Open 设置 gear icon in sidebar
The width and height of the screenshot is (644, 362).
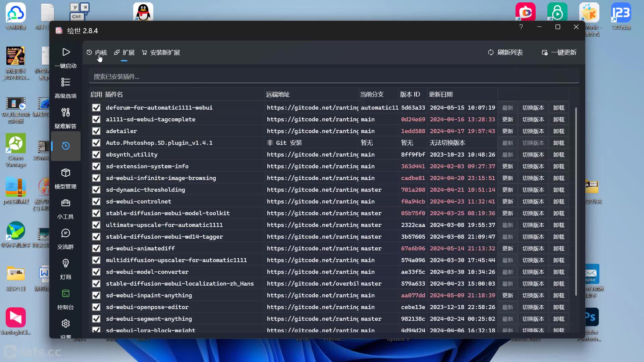66,323
